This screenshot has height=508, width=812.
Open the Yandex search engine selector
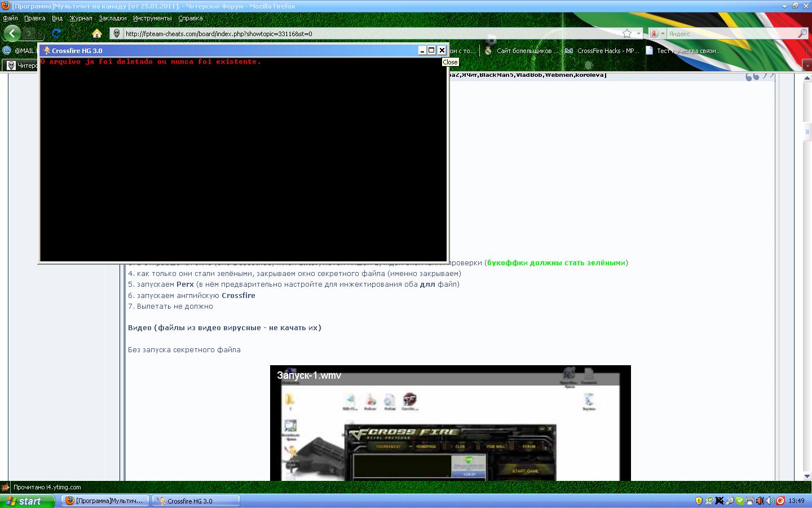point(657,34)
